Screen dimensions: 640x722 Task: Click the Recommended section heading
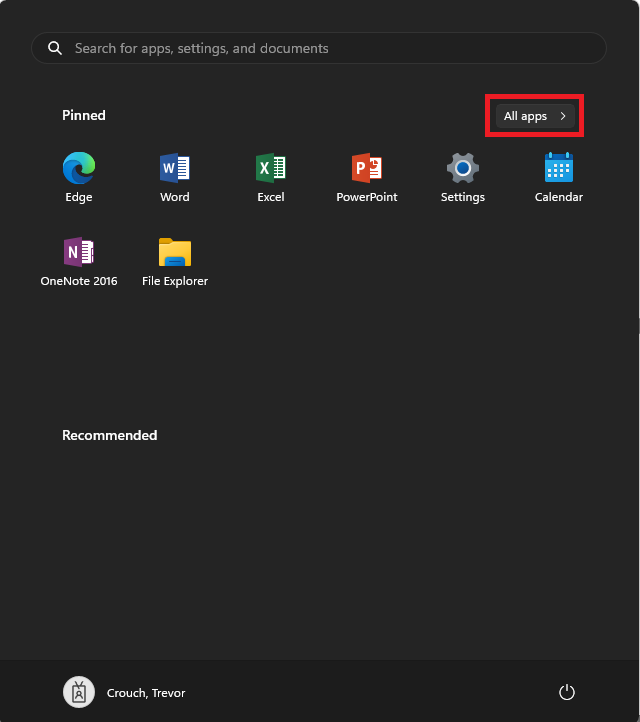[110, 435]
